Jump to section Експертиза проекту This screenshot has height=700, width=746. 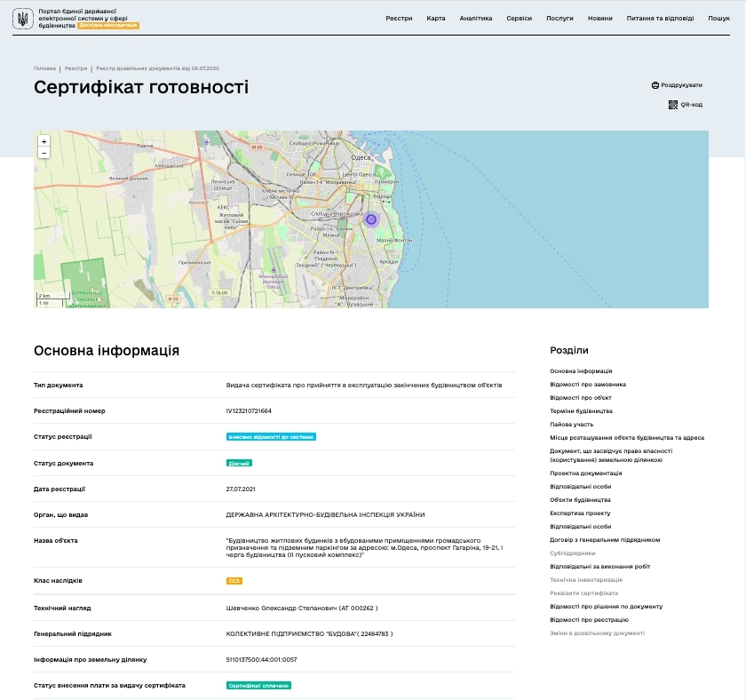click(580, 513)
